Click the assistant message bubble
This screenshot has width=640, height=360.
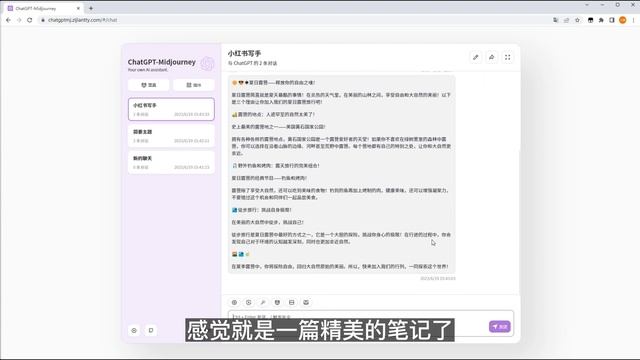click(x=341, y=174)
